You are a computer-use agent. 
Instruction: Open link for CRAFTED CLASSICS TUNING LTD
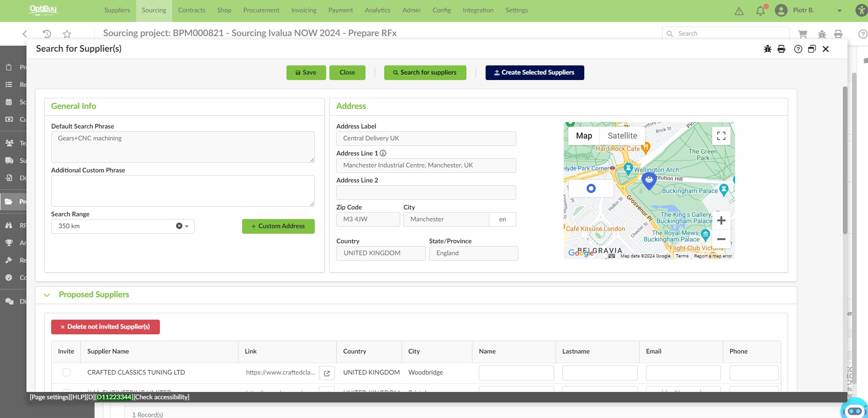click(327, 373)
